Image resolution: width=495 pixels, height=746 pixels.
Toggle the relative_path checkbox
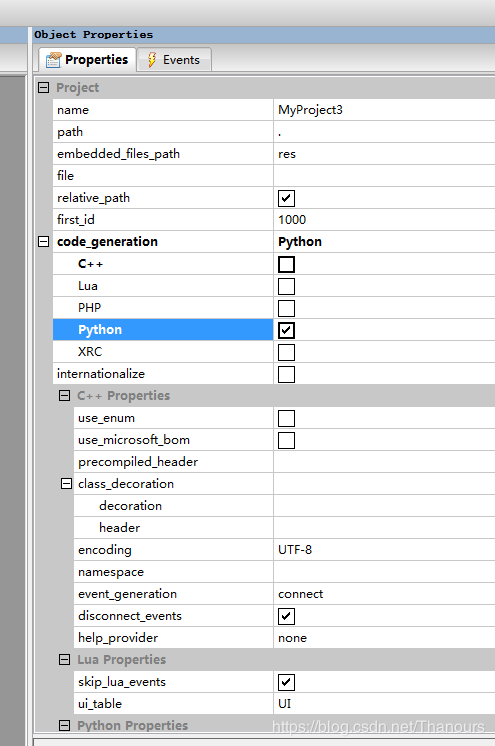(287, 198)
